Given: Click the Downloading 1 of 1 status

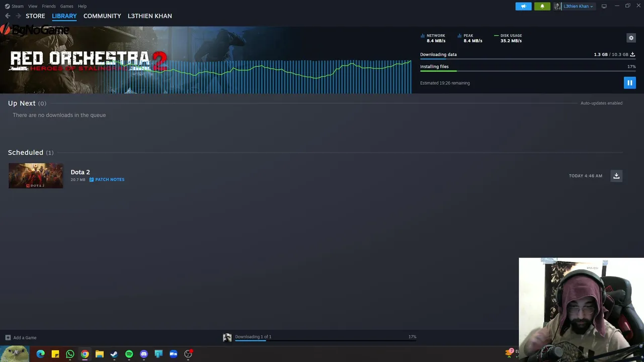Looking at the screenshot, I should tap(253, 337).
